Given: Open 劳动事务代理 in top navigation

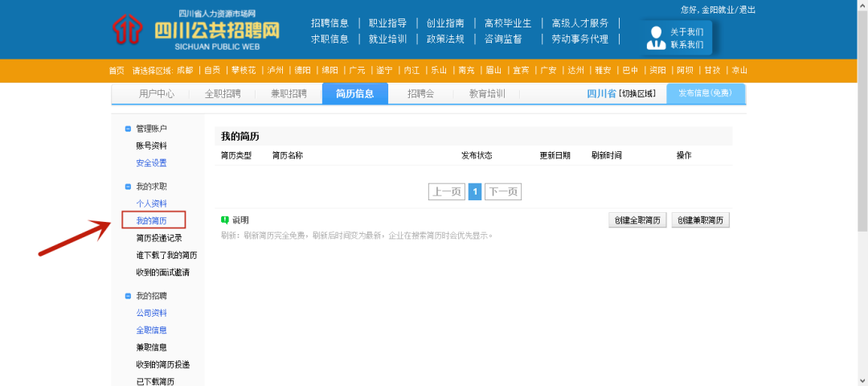Looking at the screenshot, I should point(579,39).
